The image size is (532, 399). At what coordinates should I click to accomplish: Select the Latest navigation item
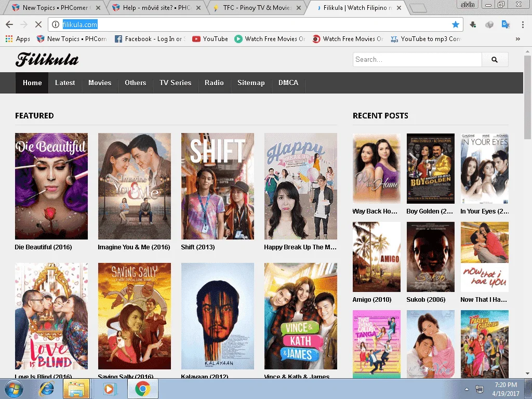tap(65, 83)
